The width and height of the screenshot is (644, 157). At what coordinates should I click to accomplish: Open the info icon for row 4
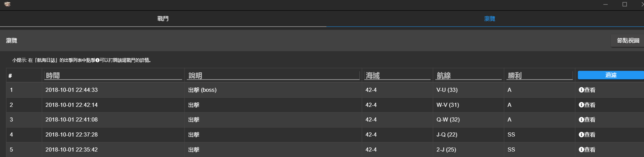581,135
